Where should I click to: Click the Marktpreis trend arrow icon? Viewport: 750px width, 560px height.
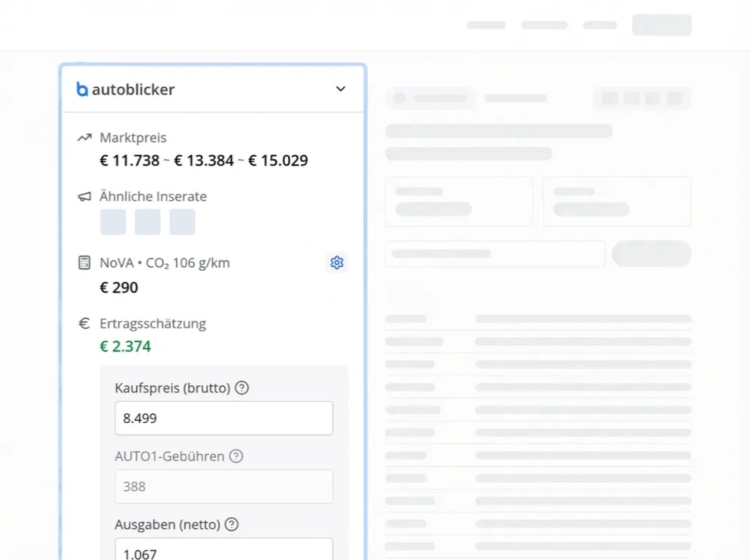tap(85, 138)
